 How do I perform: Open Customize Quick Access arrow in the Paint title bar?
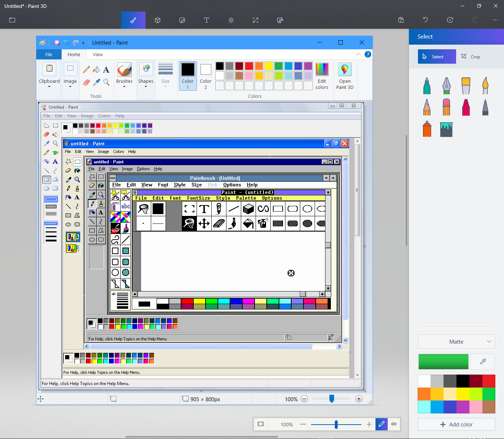click(83, 43)
